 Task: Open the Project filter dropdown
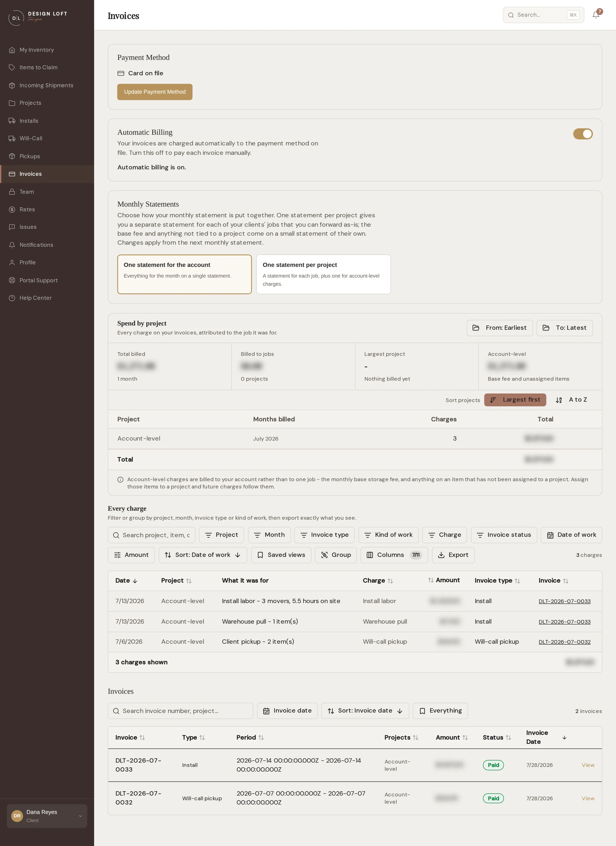coord(221,535)
